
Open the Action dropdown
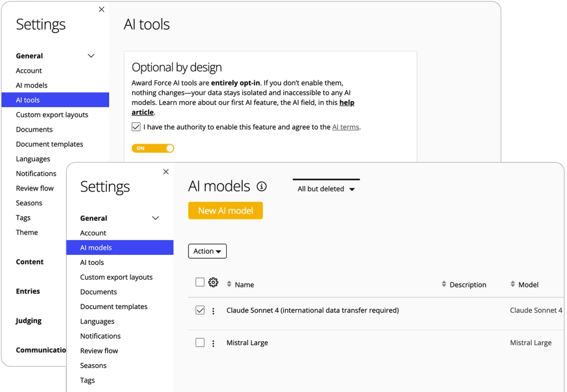[207, 251]
